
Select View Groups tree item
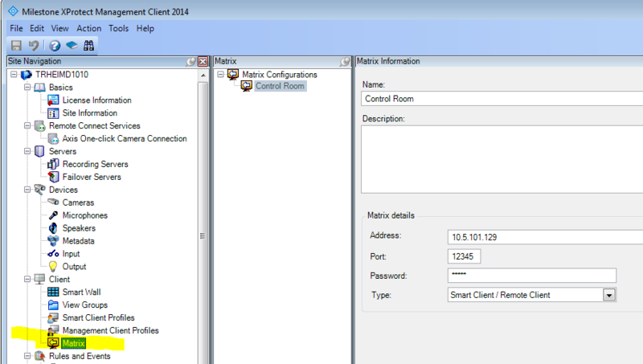click(85, 305)
